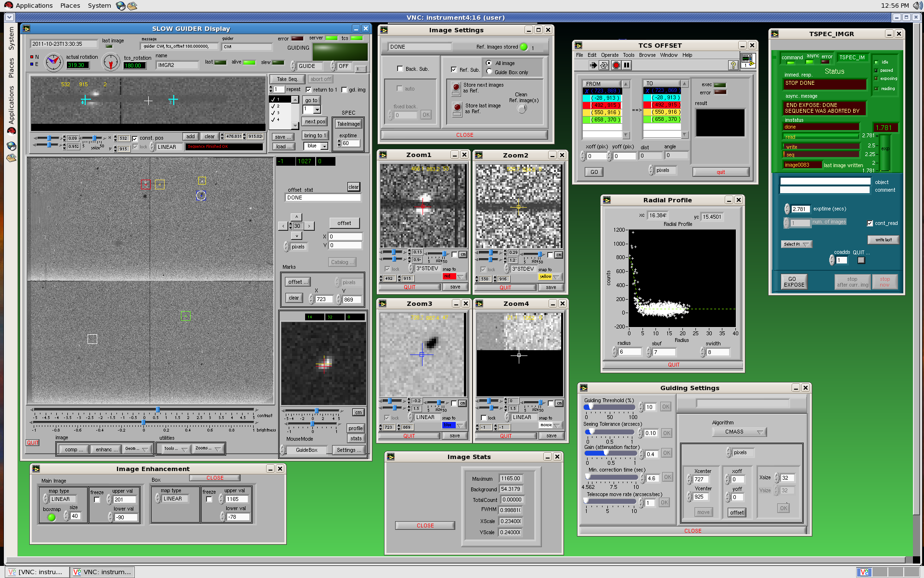Click Telescope move rate slider
The image size is (924, 578).
point(610,501)
